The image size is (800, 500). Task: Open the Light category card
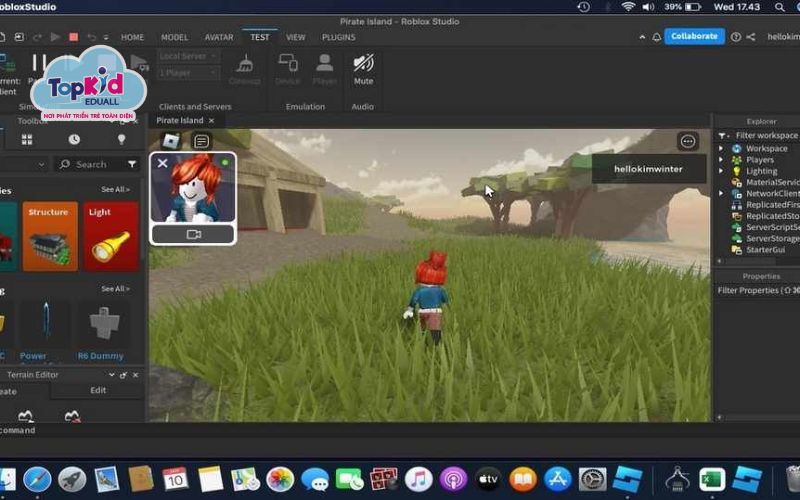[111, 236]
